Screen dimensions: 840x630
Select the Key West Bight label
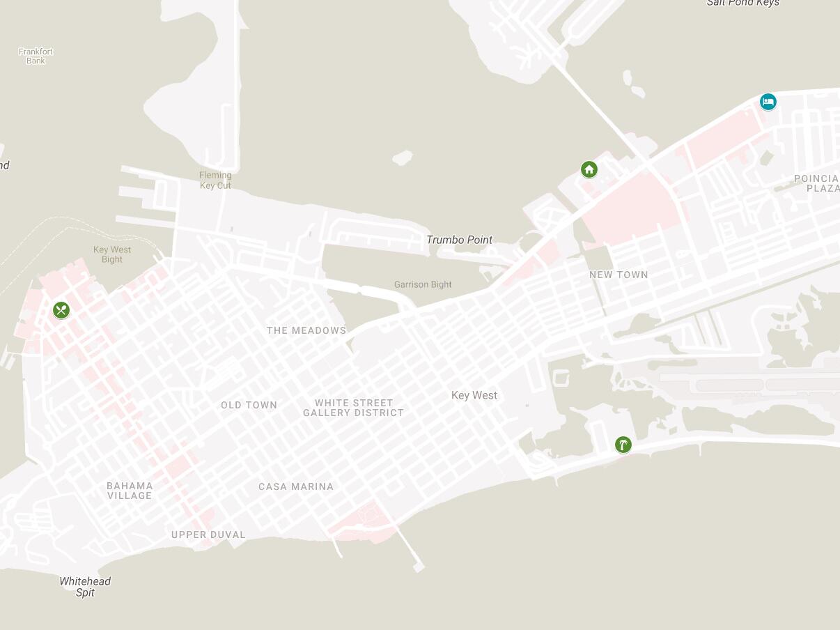pyautogui.click(x=112, y=254)
